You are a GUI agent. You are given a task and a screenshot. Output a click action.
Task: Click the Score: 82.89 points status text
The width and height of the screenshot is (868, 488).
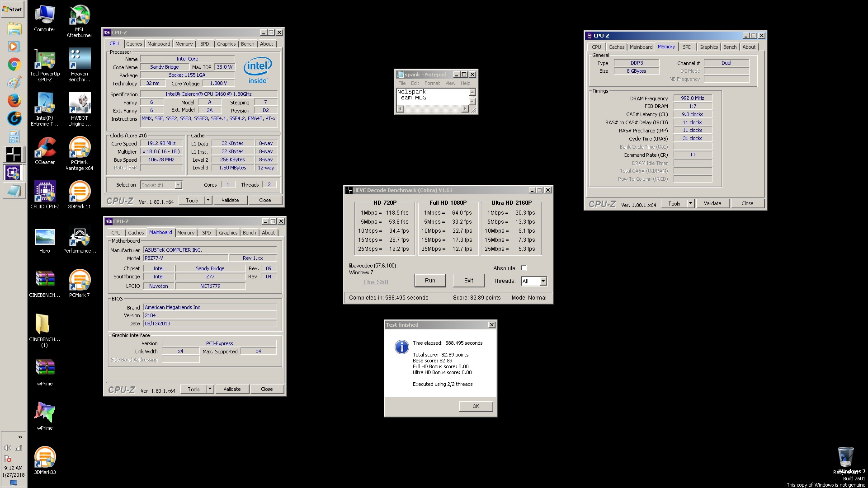pos(476,298)
